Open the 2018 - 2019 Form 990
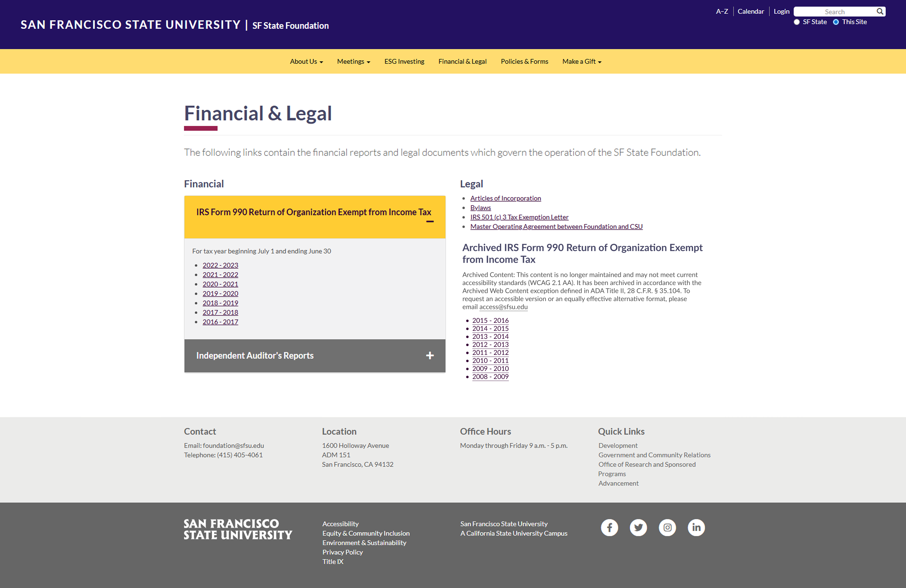 [x=221, y=303]
